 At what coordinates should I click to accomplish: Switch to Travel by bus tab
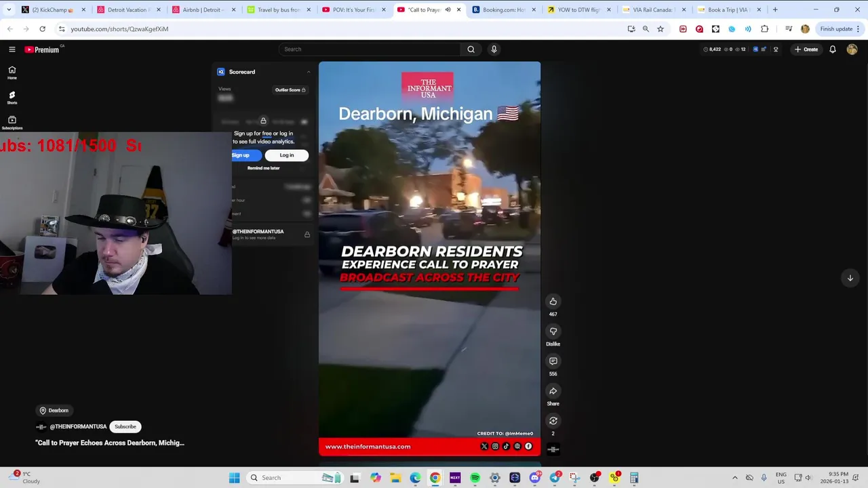click(279, 9)
